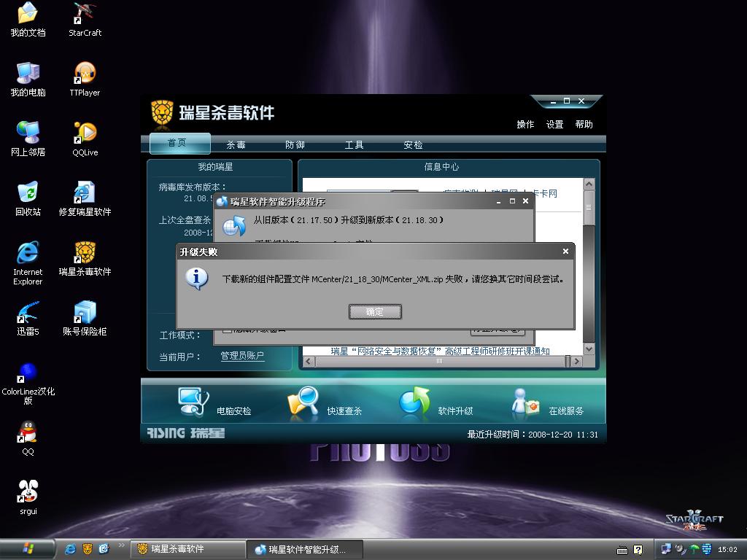Minimize the main 瑞星杀毒软件 window
Screen dimensions: 747x560
[x=553, y=101]
